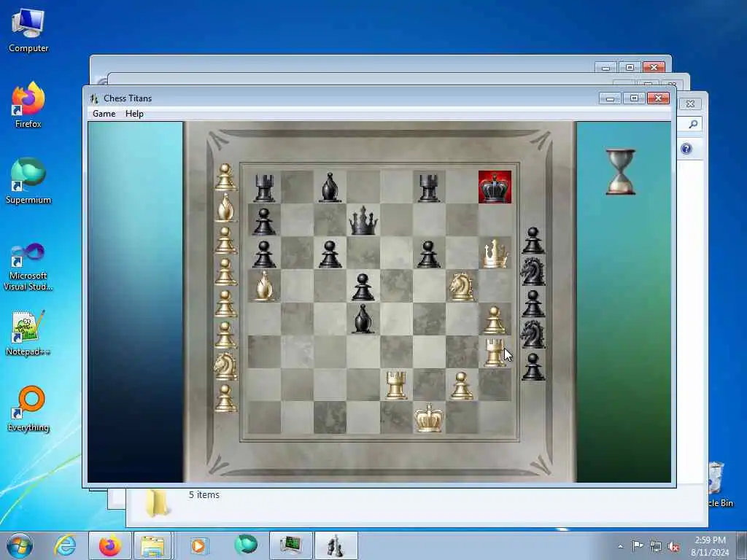Open the Computer desktop icon
Screen dimensions: 747x560
(28, 31)
